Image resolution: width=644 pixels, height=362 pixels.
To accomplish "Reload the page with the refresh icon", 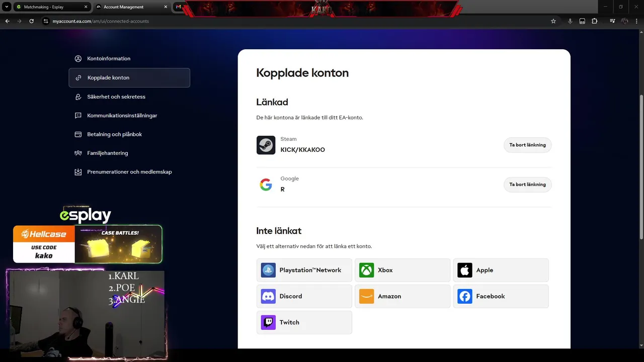I will tap(31, 21).
